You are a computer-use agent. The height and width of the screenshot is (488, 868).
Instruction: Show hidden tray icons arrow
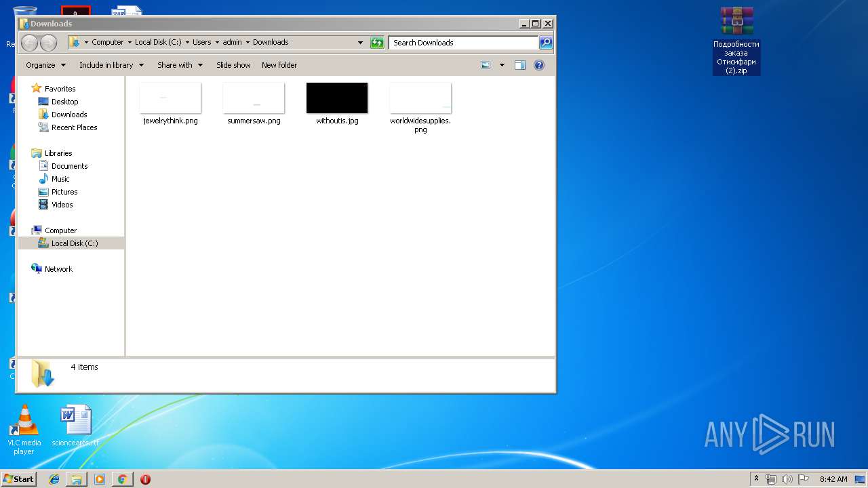click(x=756, y=479)
